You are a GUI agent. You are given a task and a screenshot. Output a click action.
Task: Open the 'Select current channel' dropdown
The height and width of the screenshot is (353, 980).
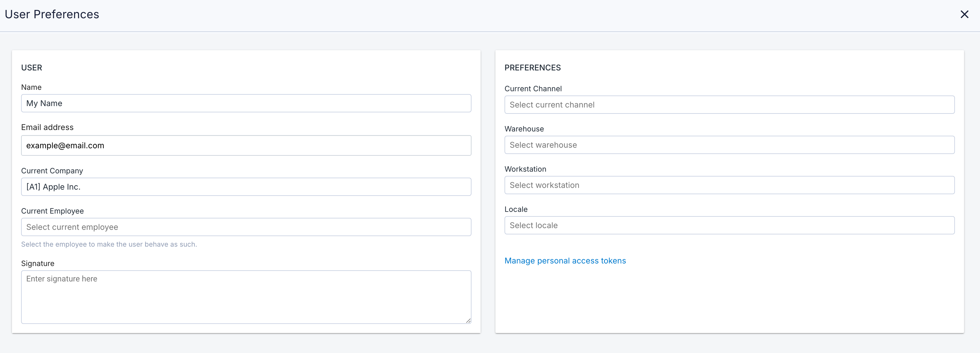coord(729,105)
